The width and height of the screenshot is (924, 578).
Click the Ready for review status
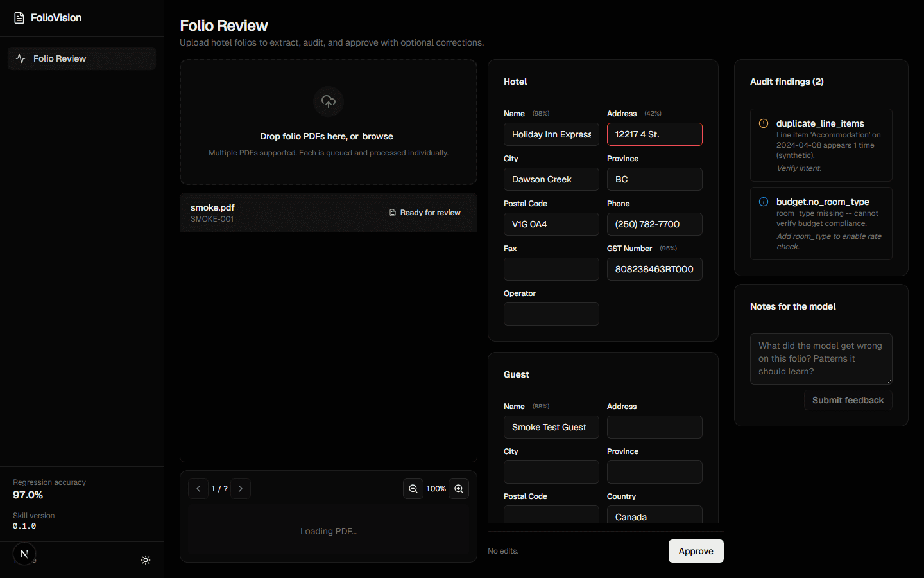click(x=425, y=213)
